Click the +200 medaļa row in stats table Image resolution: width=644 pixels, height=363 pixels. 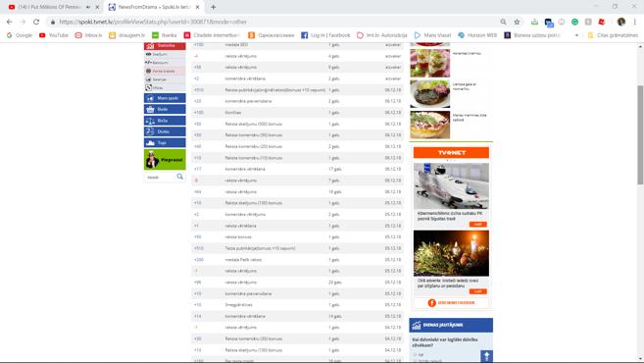[297, 260]
